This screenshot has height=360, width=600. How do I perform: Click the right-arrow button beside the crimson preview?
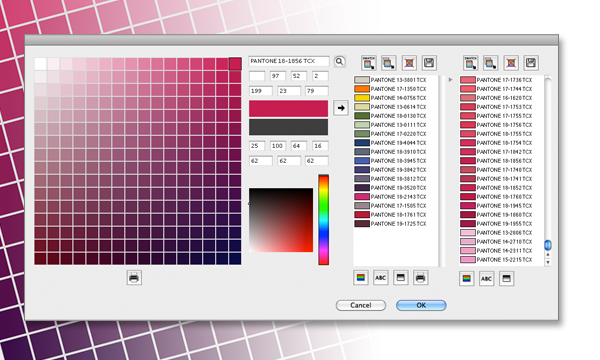pyautogui.click(x=341, y=108)
